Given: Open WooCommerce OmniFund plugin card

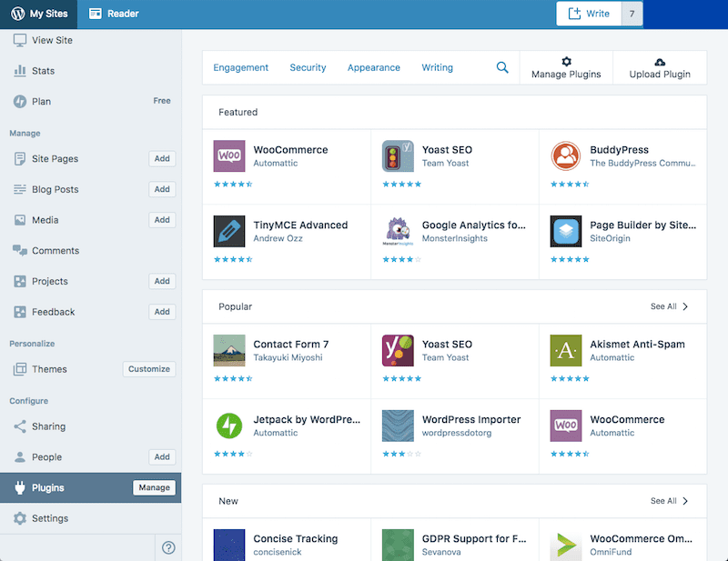Looking at the screenshot, I should click(x=623, y=540).
